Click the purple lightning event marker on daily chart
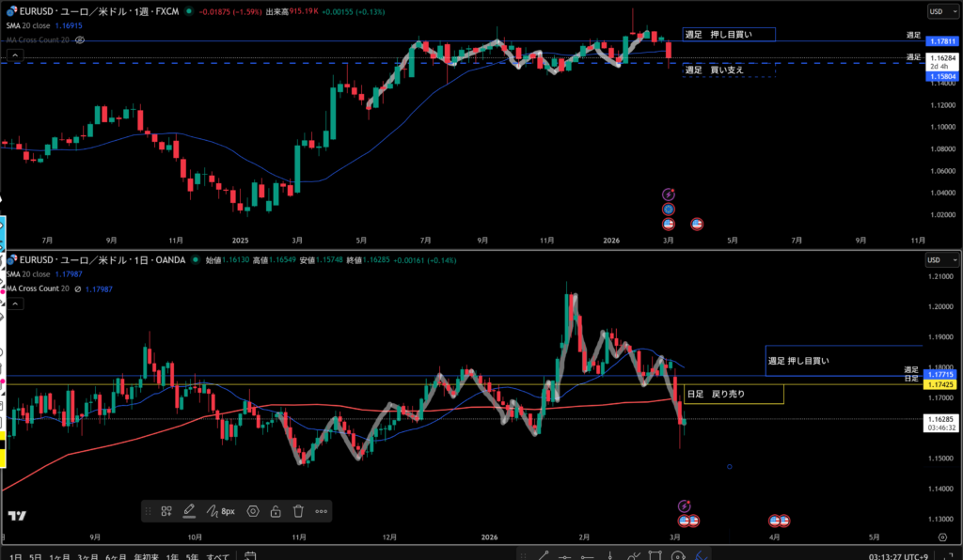This screenshot has height=560, width=963. point(685,506)
